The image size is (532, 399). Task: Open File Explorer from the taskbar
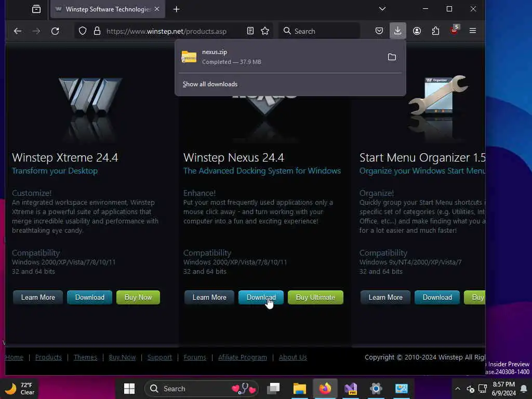coord(300,389)
